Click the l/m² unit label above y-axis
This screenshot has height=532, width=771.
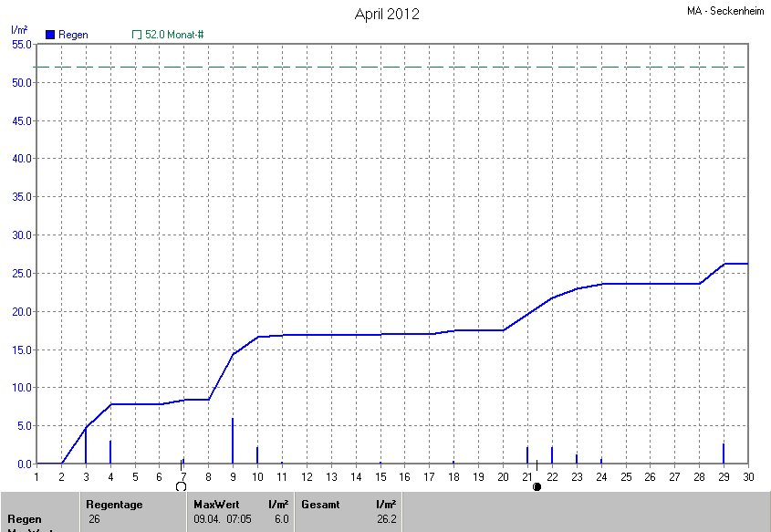(18, 30)
